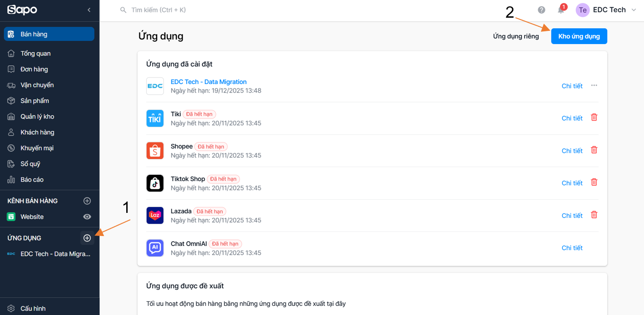Screen dimensions: 644x315
Task: Delete the Lazada app via trash icon
Action: [594, 215]
